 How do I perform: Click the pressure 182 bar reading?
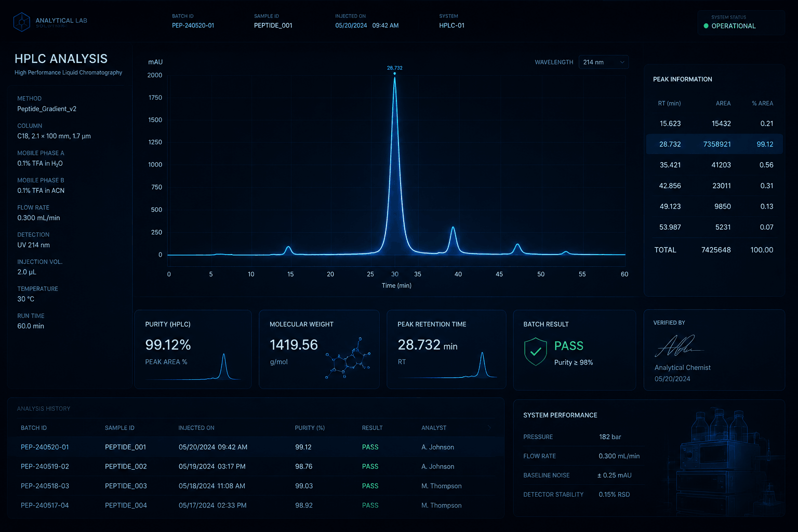[610, 437]
